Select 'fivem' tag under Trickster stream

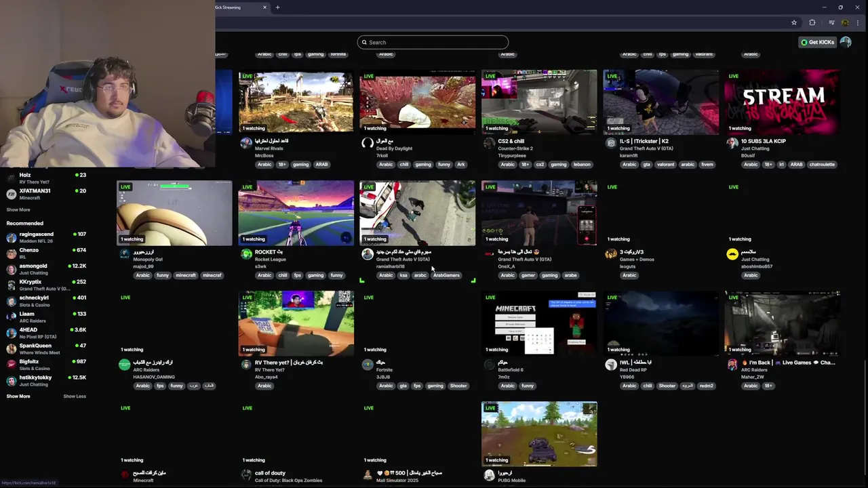pos(707,164)
